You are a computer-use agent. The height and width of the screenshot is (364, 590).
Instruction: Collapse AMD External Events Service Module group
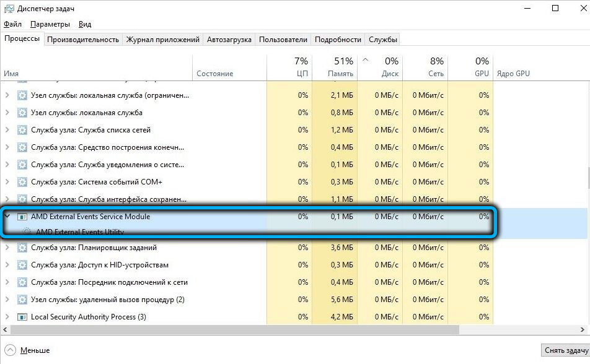pyautogui.click(x=7, y=216)
